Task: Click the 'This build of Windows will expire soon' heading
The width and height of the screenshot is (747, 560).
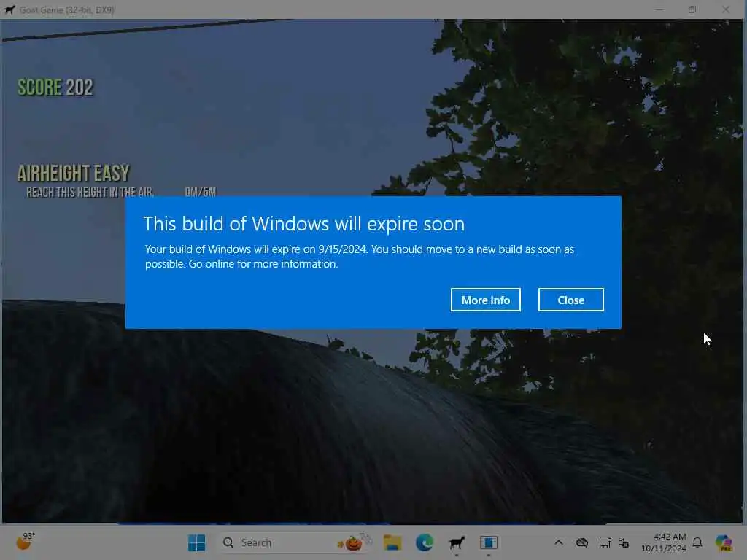Action: tap(304, 224)
